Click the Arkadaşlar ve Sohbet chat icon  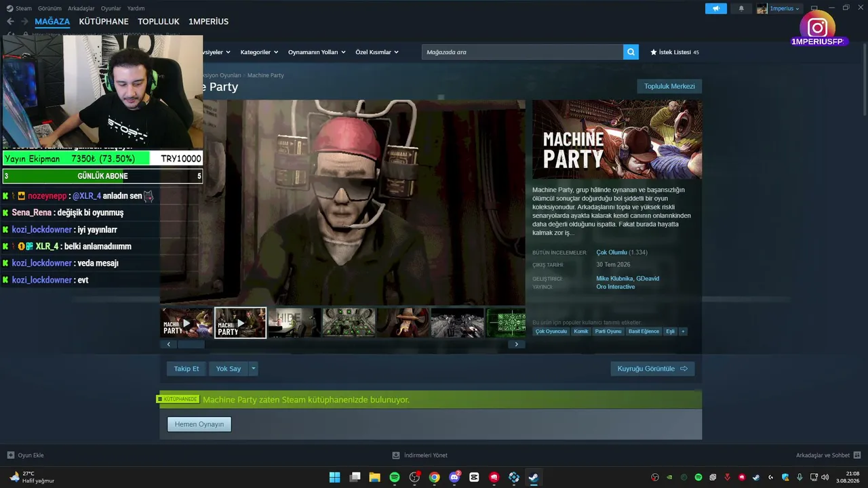(x=857, y=455)
